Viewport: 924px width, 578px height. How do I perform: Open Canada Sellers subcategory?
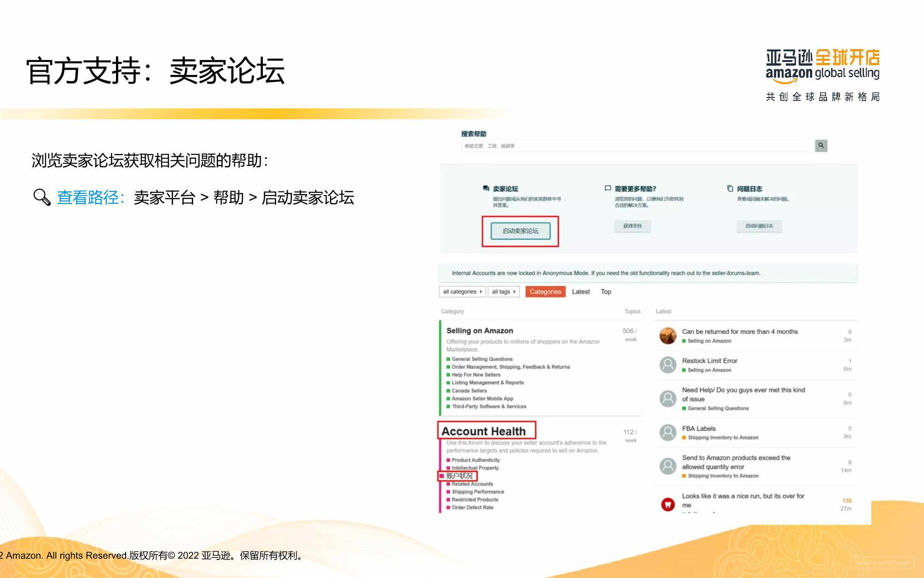(x=469, y=391)
